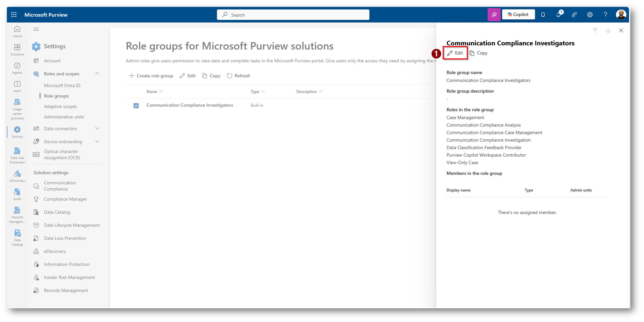The height and width of the screenshot is (322, 644).
Task: Click Create role group button
Action: point(151,76)
